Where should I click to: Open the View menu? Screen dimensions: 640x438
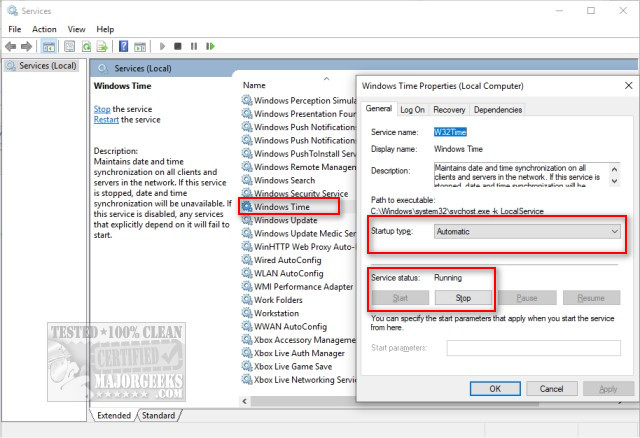(76, 29)
